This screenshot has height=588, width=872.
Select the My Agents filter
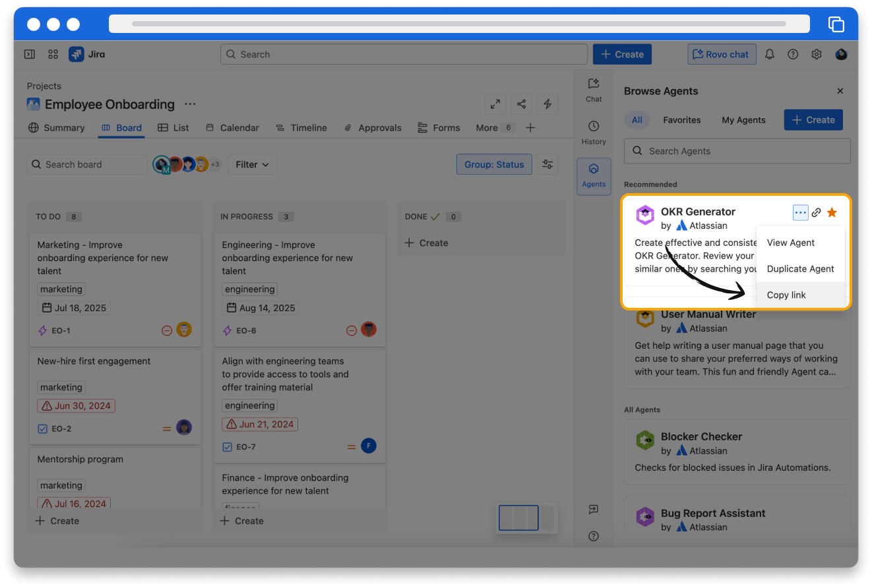pyautogui.click(x=744, y=120)
